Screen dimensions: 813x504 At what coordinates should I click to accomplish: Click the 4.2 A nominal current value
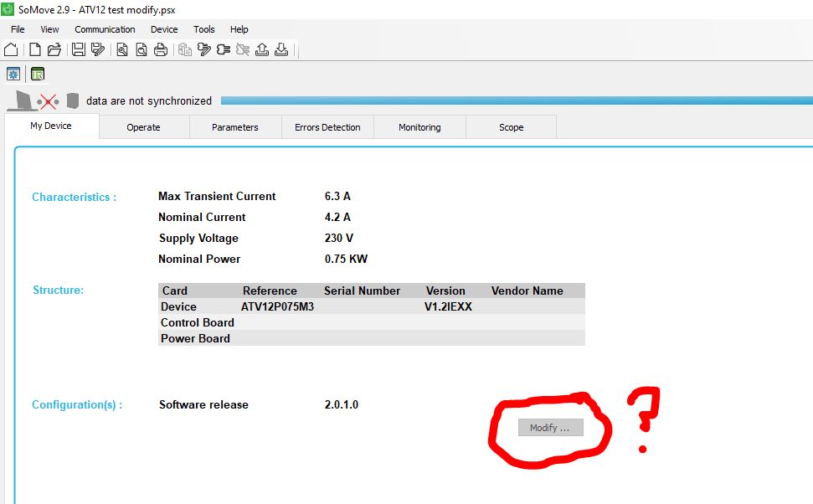pyautogui.click(x=337, y=218)
